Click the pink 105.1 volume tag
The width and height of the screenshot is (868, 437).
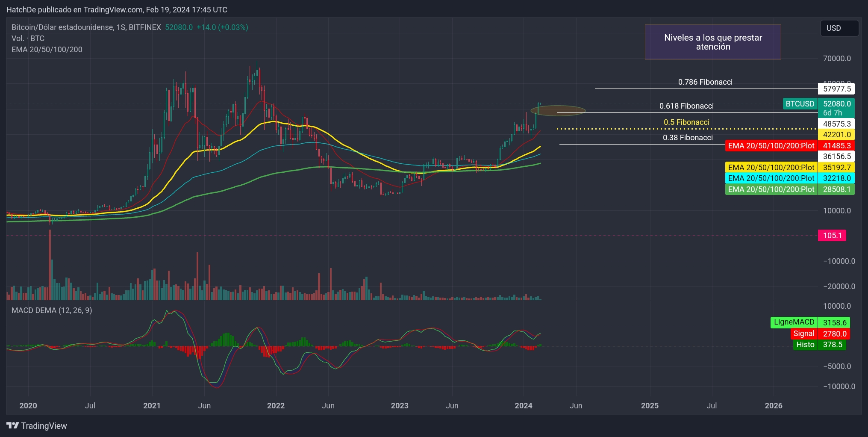[832, 236]
